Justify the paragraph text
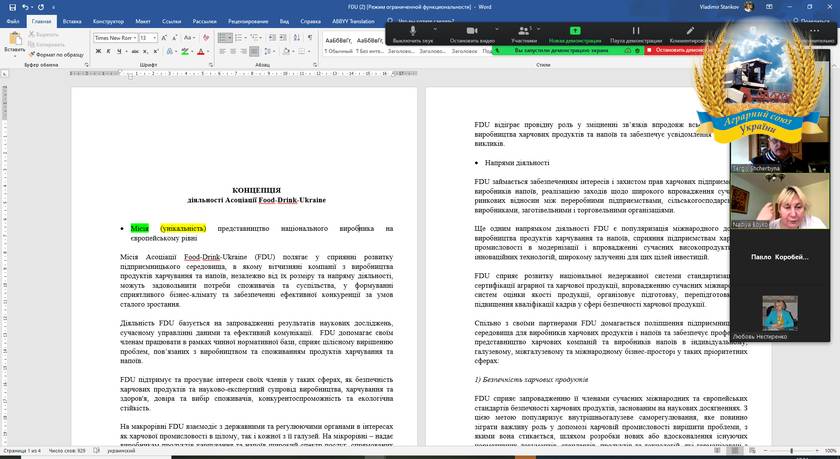The image size is (840, 459). [x=254, y=51]
